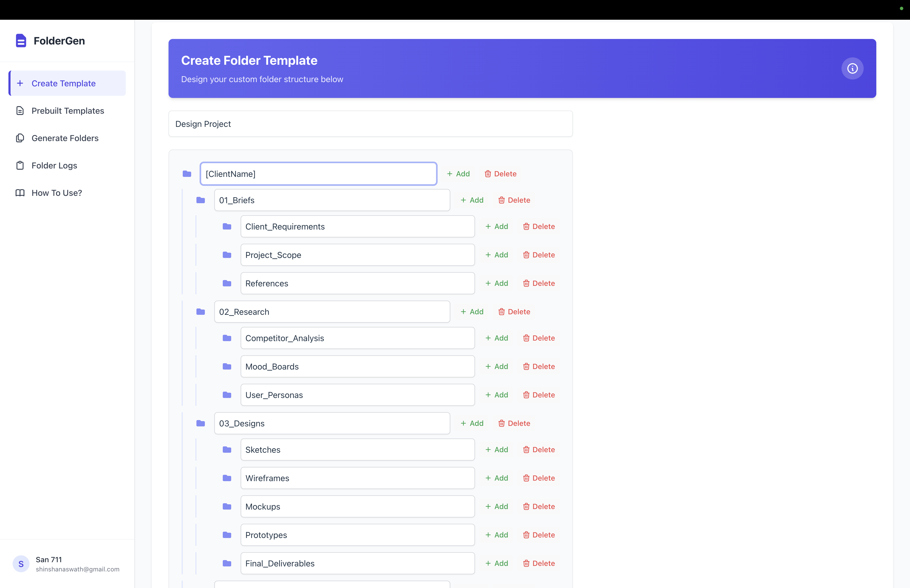Add a subfolder under 02_Research
The image size is (910, 588).
point(472,312)
